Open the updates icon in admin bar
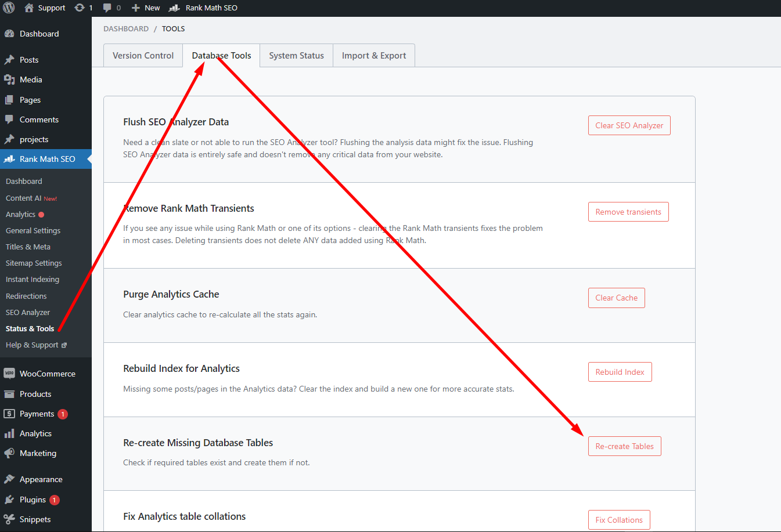Image resolution: width=781 pixels, height=532 pixels. click(x=80, y=8)
